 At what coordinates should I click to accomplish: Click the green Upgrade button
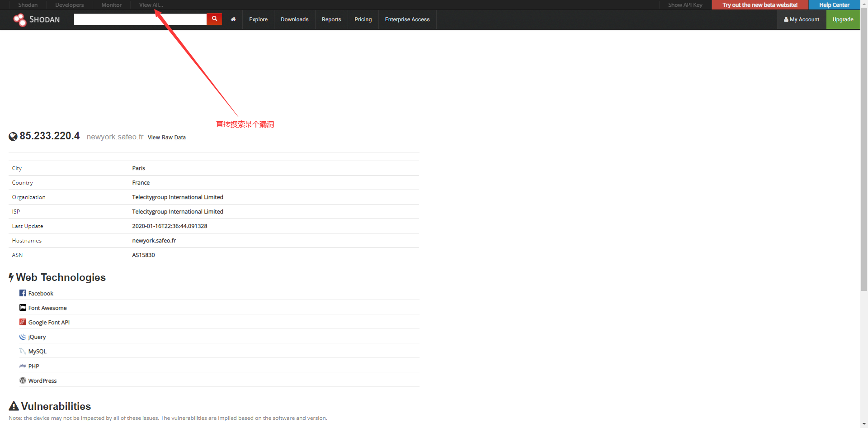point(843,19)
